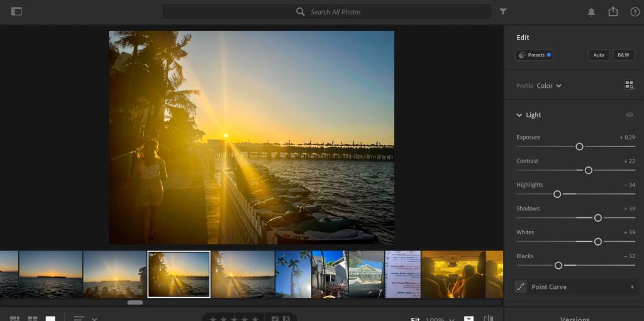Select the yellow-tinted car interior thumbnail
Image resolution: width=644 pixels, height=321 pixels.
(x=453, y=274)
